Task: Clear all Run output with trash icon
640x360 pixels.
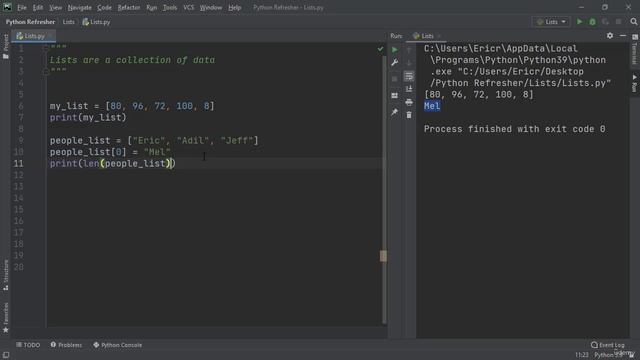Action: pyautogui.click(x=409, y=115)
